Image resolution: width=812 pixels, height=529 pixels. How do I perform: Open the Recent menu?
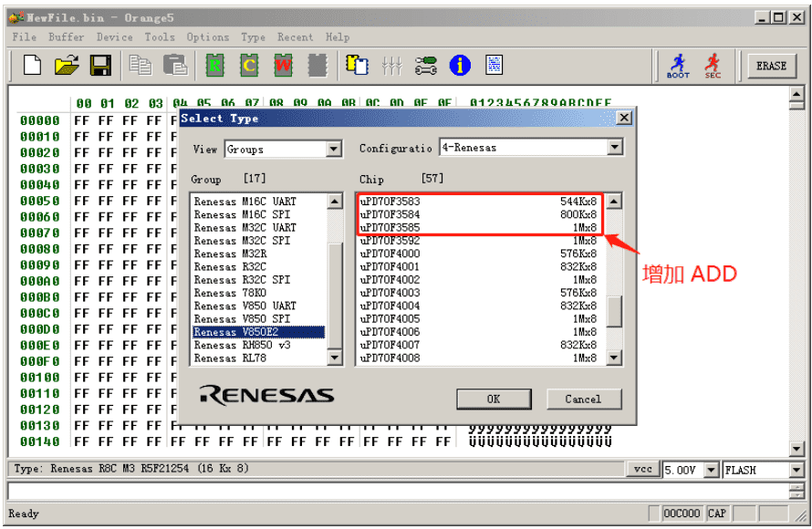[296, 37]
